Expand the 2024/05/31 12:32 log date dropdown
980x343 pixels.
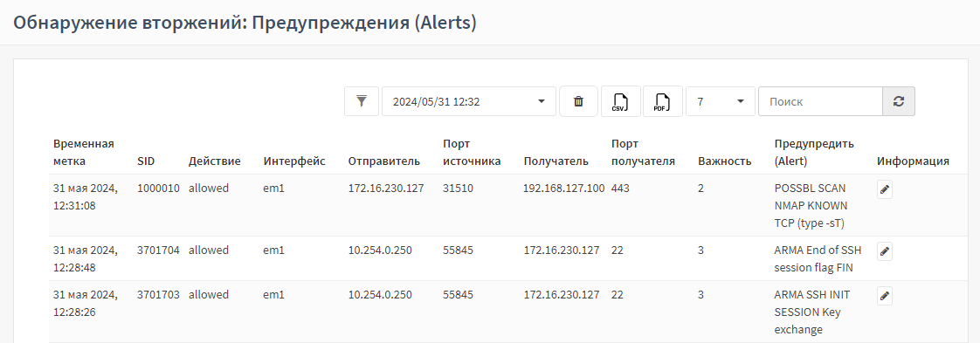469,101
